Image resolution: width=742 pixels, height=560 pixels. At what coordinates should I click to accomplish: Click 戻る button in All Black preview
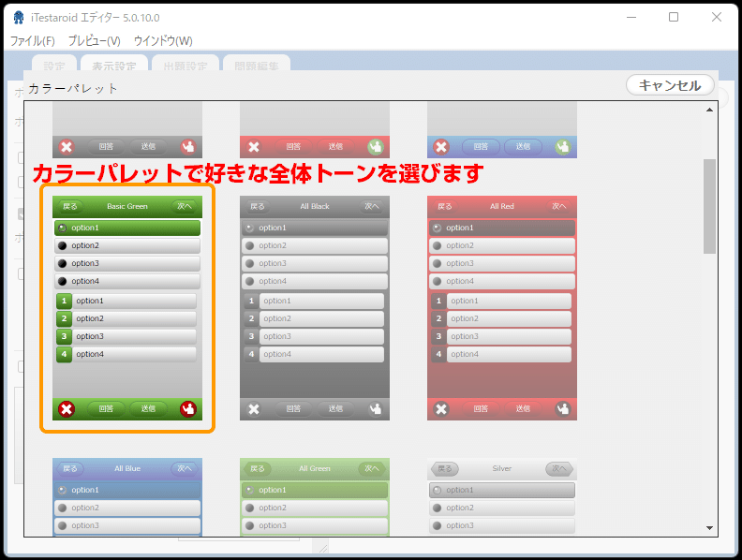click(x=258, y=206)
